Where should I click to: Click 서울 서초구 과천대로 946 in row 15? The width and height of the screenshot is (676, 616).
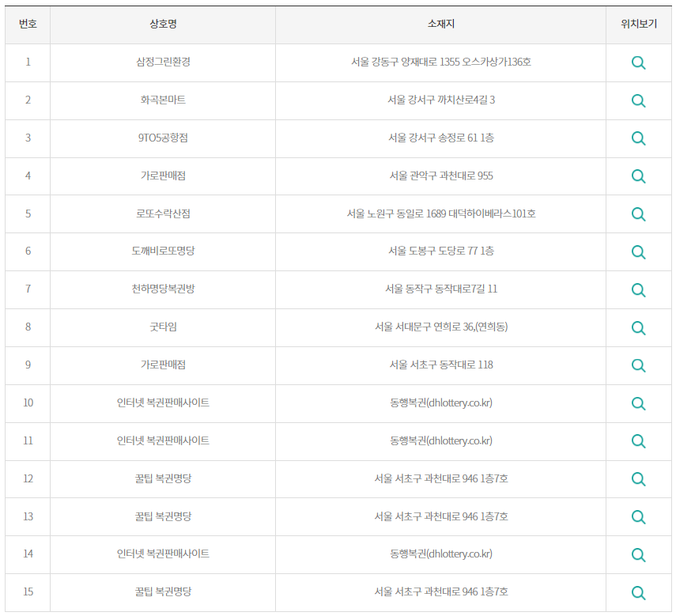pos(426,591)
